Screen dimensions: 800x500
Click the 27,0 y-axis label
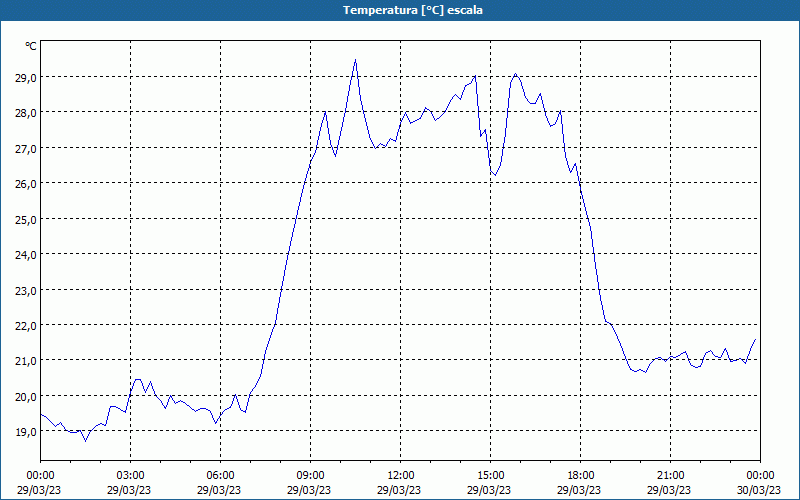point(26,148)
